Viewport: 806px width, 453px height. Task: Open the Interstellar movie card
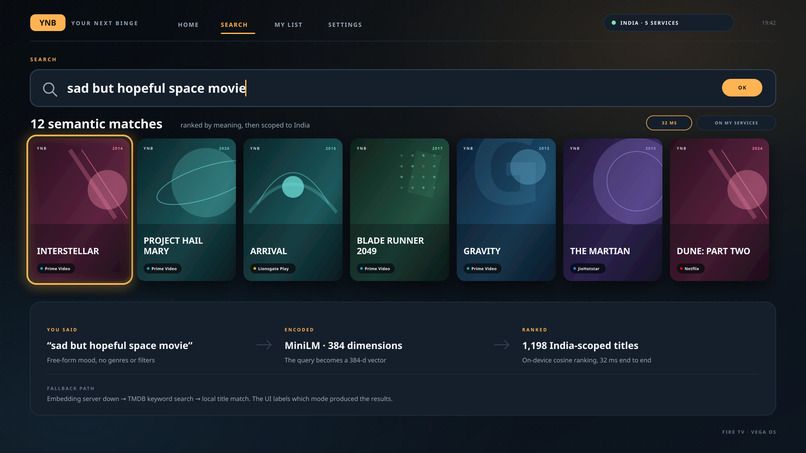point(80,210)
